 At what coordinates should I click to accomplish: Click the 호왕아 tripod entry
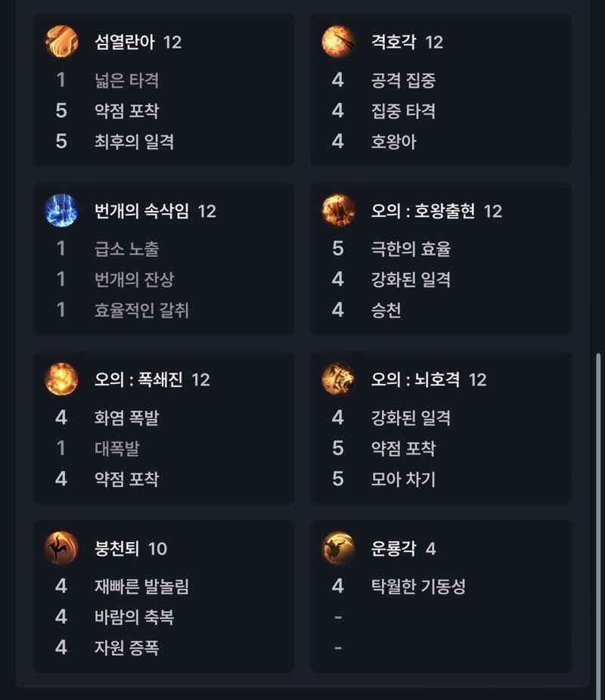point(393,141)
